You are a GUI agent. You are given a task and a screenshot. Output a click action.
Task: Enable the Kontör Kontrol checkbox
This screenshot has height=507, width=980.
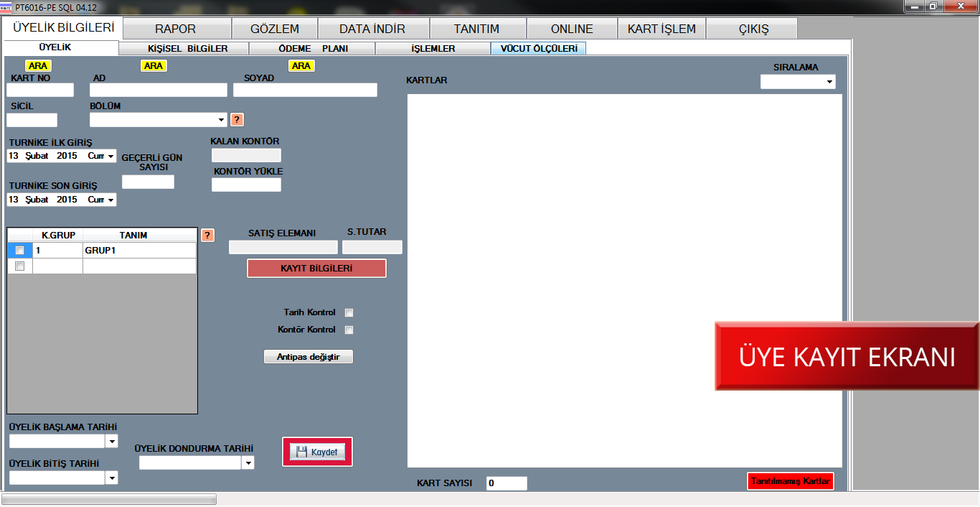(349, 330)
